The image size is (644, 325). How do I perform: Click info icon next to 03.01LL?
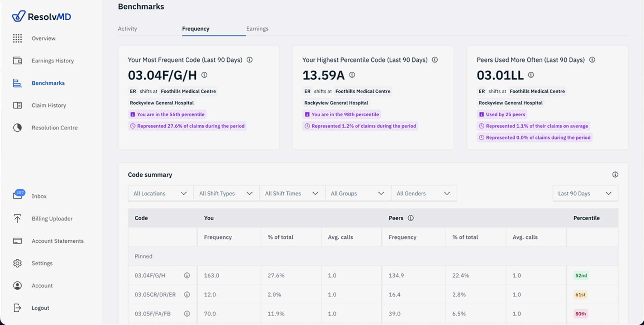pyautogui.click(x=531, y=75)
